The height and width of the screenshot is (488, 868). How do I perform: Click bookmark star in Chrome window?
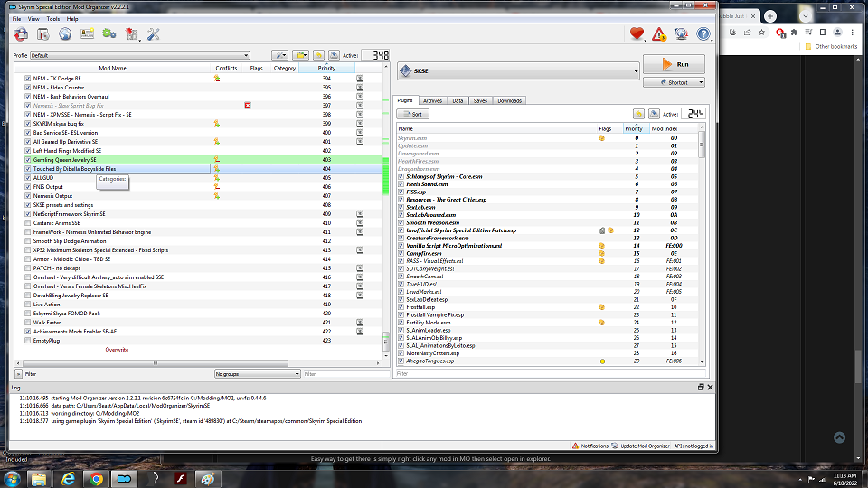click(x=761, y=33)
